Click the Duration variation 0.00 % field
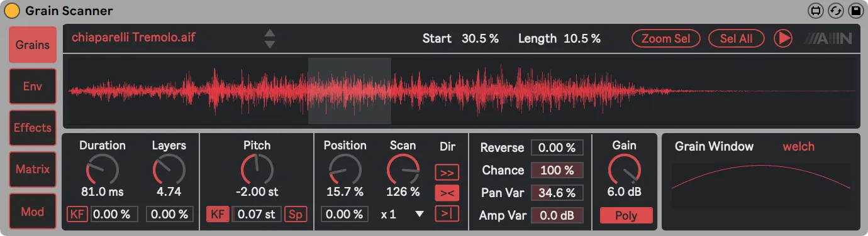The width and height of the screenshot is (868, 236). (x=114, y=214)
